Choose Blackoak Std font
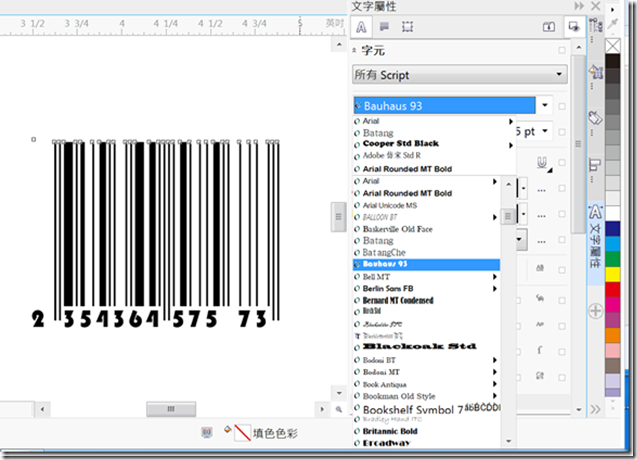Screen dimensions: 637x460 (x=426, y=347)
